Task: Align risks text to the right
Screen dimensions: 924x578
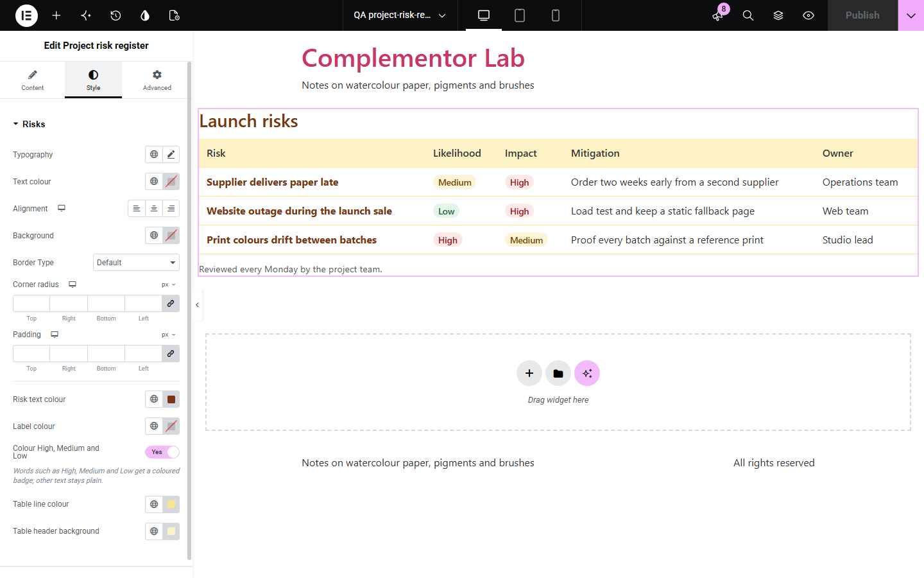Action: tap(171, 209)
